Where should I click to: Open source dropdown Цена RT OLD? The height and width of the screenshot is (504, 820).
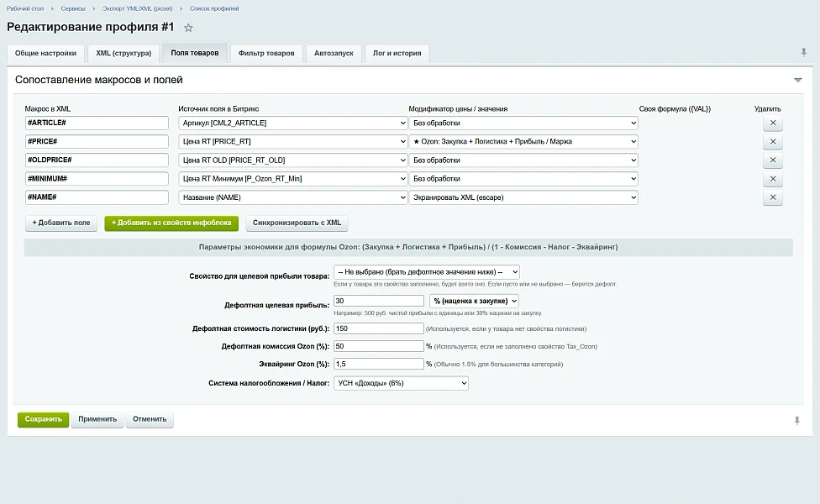(293, 160)
